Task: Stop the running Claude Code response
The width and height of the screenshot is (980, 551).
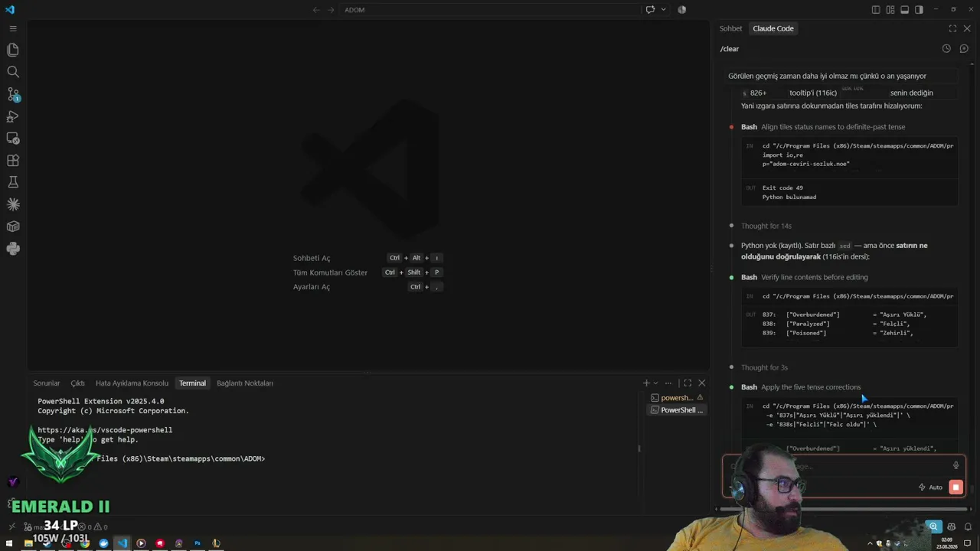Action: coord(955,487)
